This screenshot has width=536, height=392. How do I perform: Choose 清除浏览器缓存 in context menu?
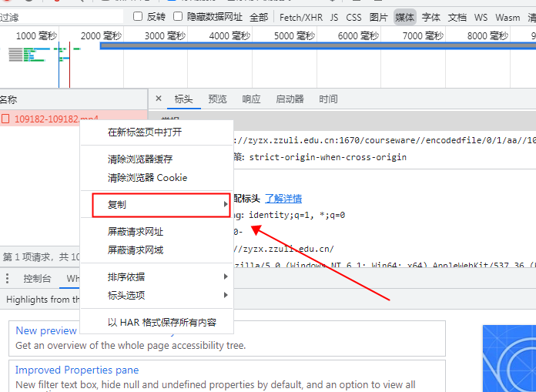(140, 159)
